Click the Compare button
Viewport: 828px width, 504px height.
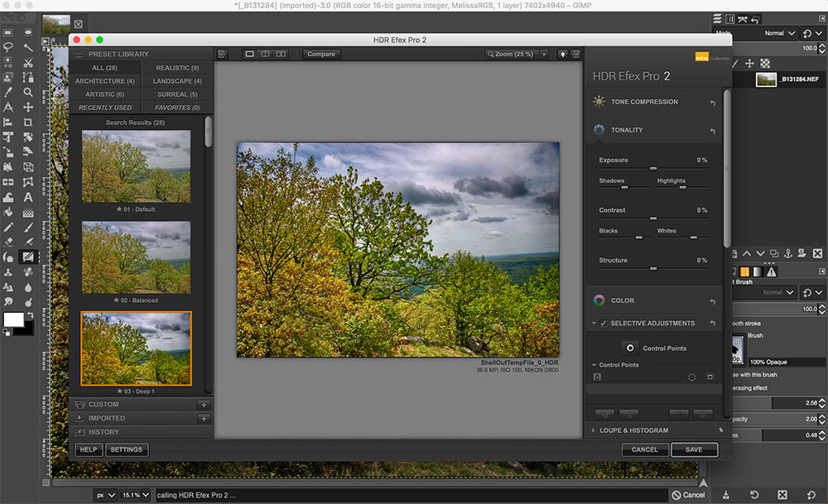click(320, 54)
